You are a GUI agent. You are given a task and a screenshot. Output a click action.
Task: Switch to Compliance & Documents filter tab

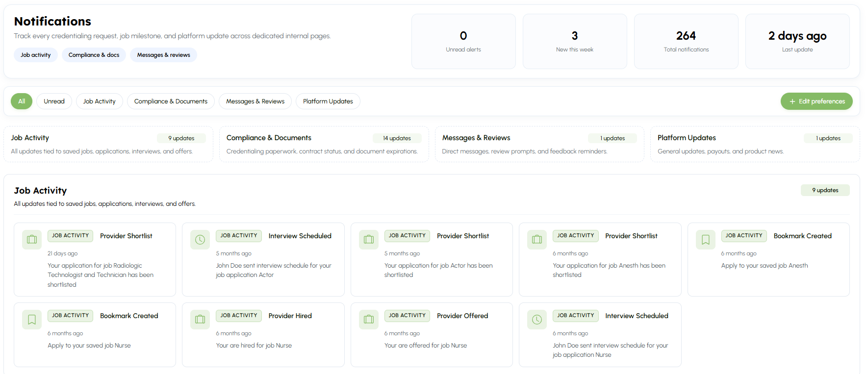point(171,101)
